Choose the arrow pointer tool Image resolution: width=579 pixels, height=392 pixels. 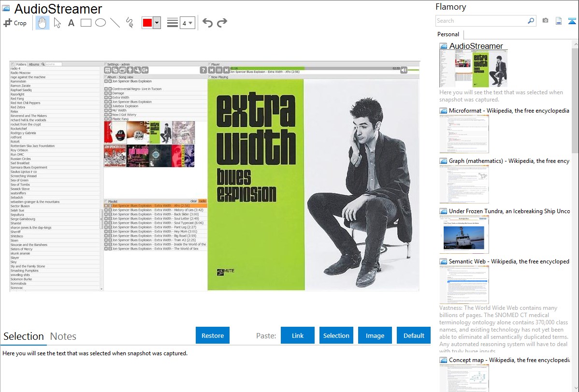tap(57, 23)
